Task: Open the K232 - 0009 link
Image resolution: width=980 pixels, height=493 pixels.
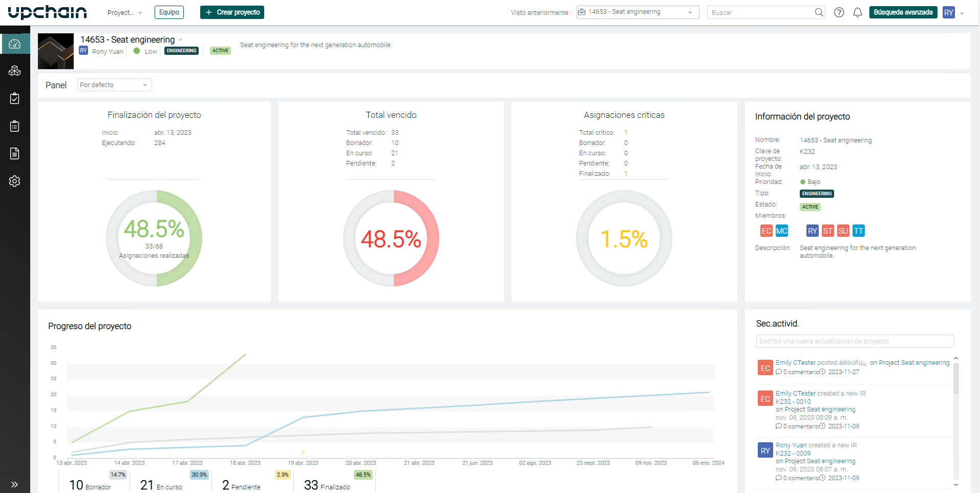Action: (x=793, y=454)
